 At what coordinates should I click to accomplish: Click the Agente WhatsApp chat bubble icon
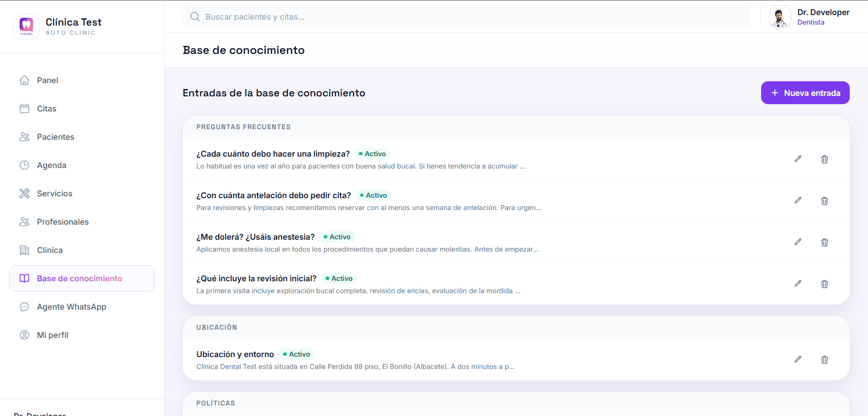coord(25,307)
